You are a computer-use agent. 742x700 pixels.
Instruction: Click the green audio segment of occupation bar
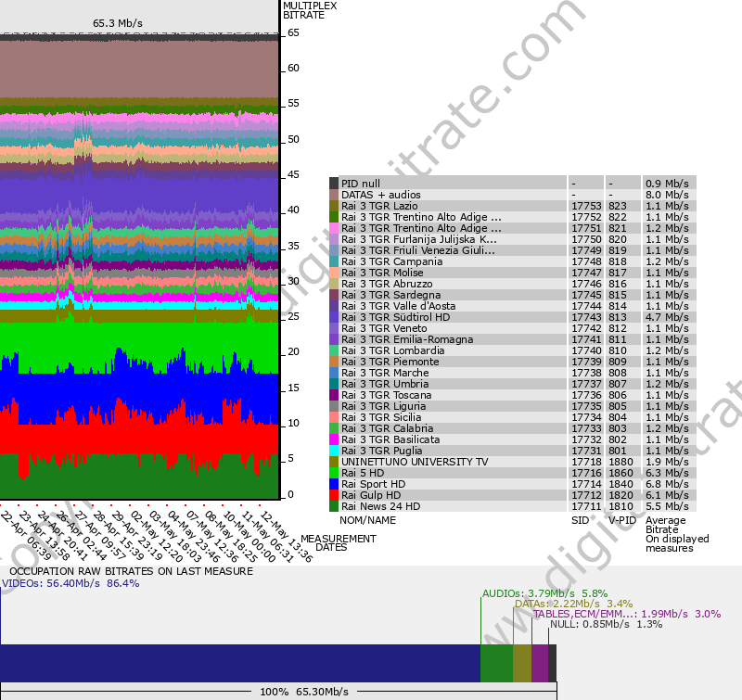pos(497,663)
